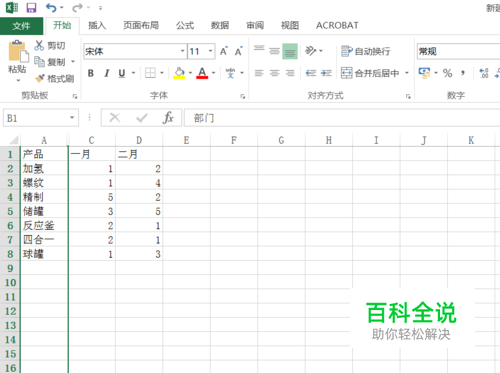Click the 粘贴 paste icon
This screenshot has height=373, width=500.
18,51
